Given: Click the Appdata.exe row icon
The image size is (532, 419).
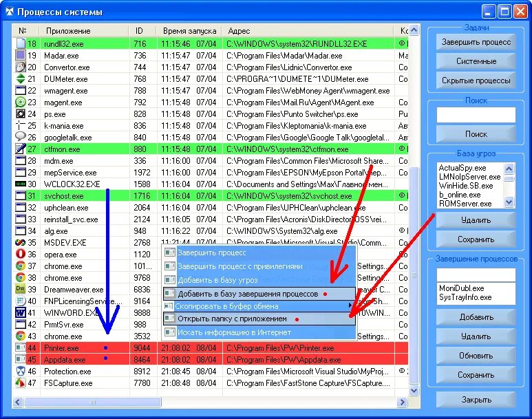Looking at the screenshot, I should coord(21,359).
